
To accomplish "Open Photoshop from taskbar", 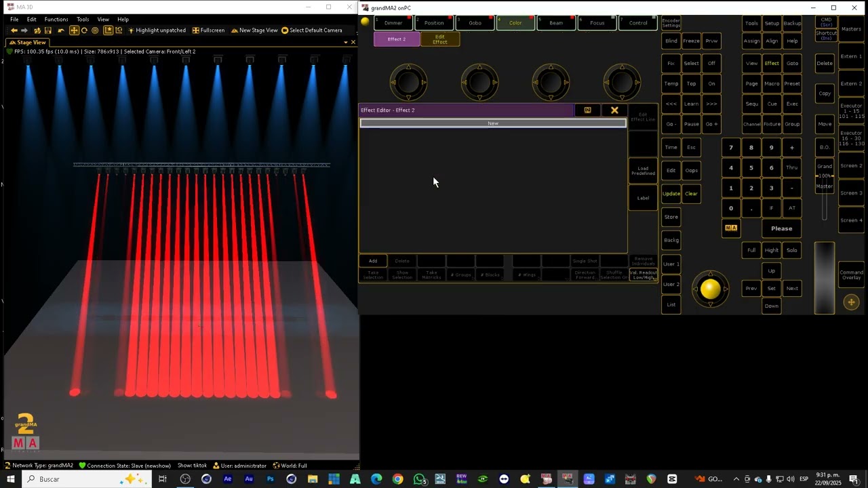I will 270,479.
